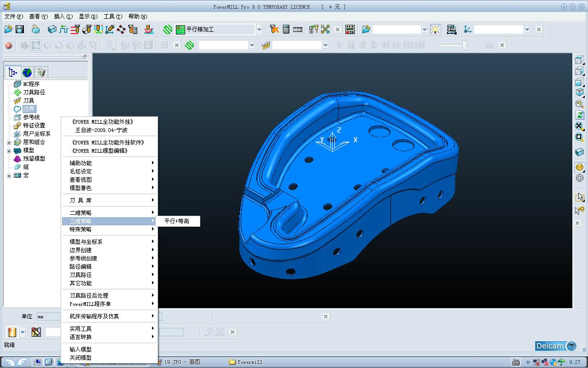Screen dimensions: 588x368
Task: Click the machine tool icon
Action: 452,29
